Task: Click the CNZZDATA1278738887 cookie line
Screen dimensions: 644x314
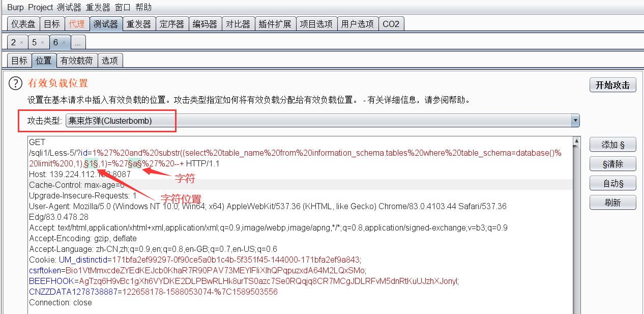Action: click(x=153, y=292)
